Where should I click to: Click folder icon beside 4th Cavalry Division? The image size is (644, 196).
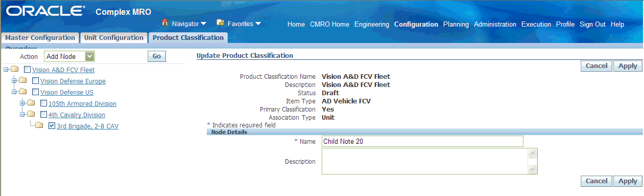pos(31,115)
